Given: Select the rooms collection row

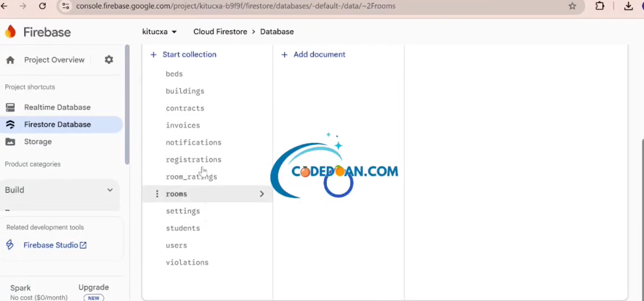Looking at the screenshot, I should click(x=207, y=194).
